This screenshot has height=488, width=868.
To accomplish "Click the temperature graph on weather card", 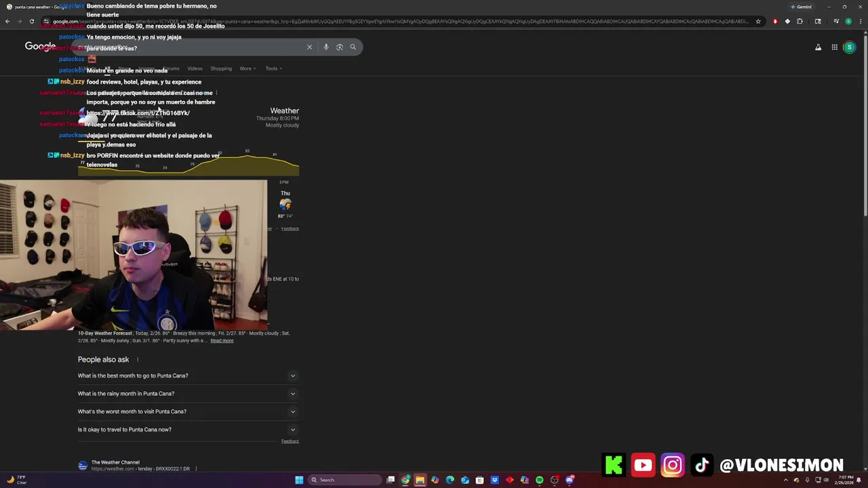I will coord(189,163).
